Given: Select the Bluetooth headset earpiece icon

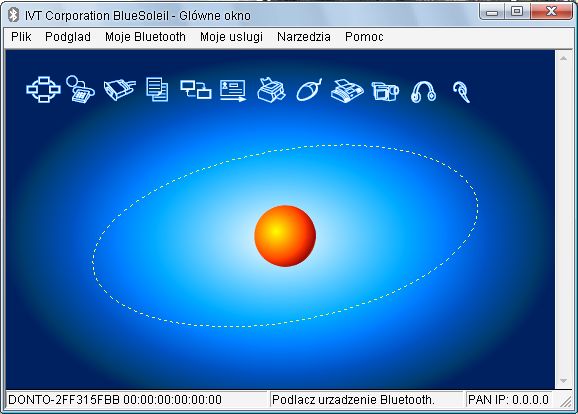Looking at the screenshot, I should point(461,92).
